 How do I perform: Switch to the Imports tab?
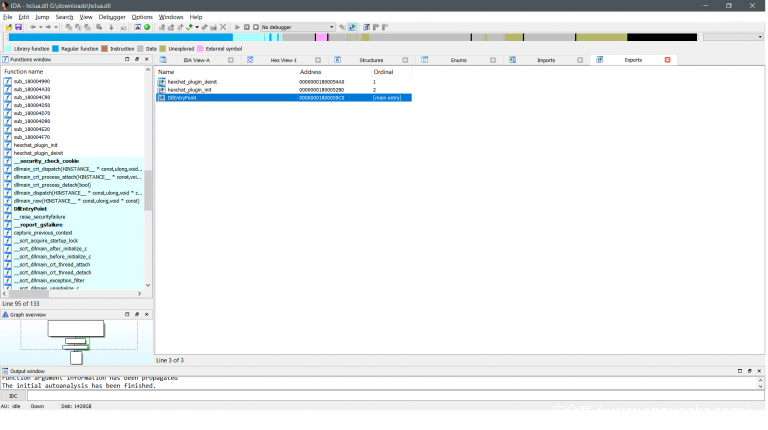(545, 60)
